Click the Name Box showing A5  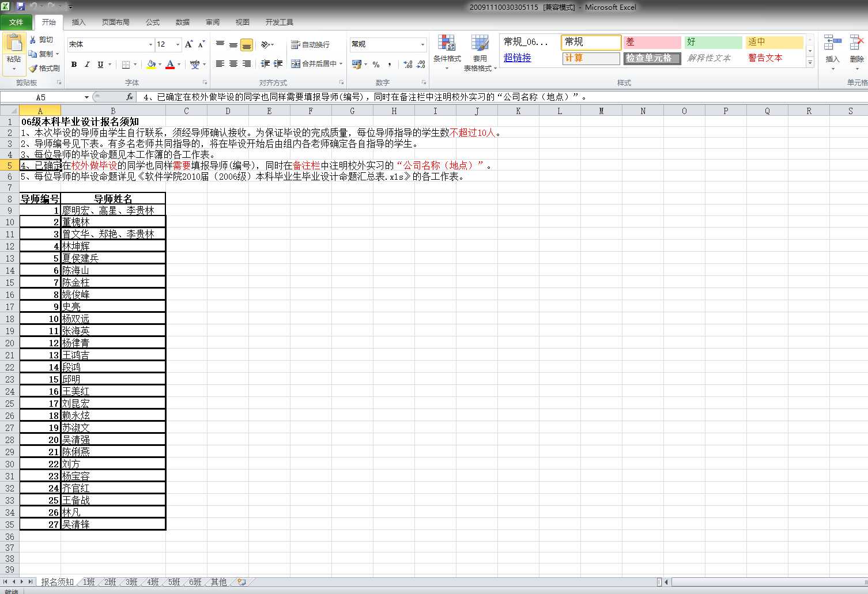40,97
